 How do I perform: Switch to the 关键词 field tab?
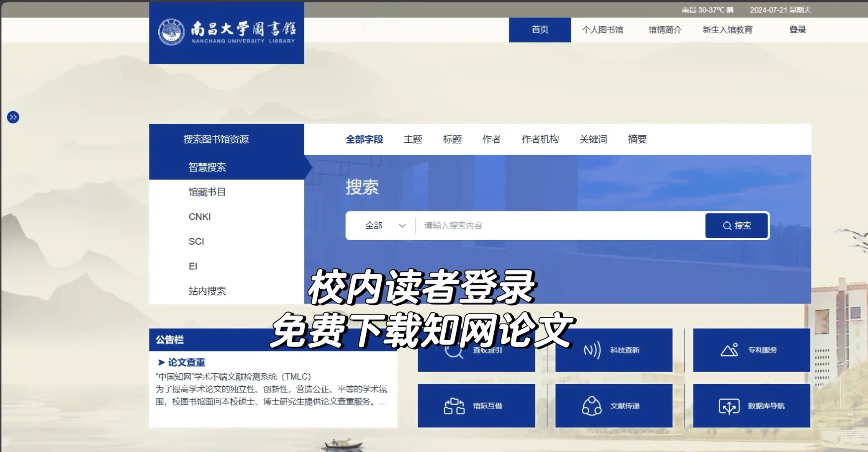pyautogui.click(x=593, y=139)
